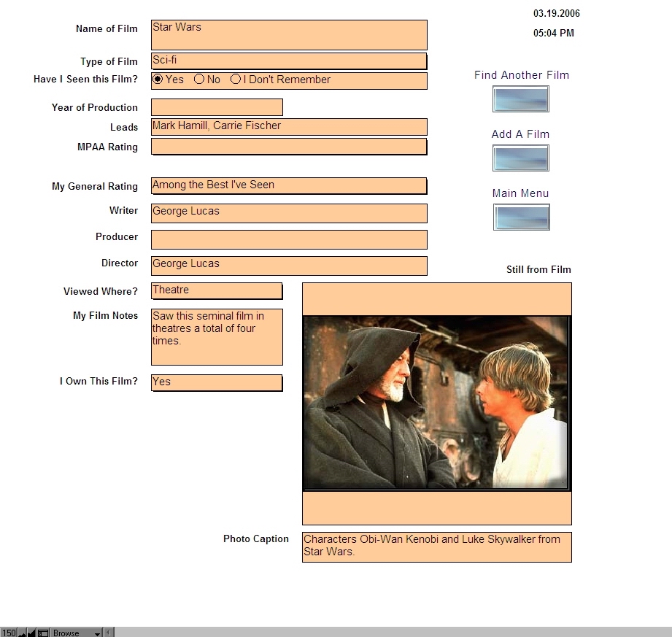Click the Director field

289,266
